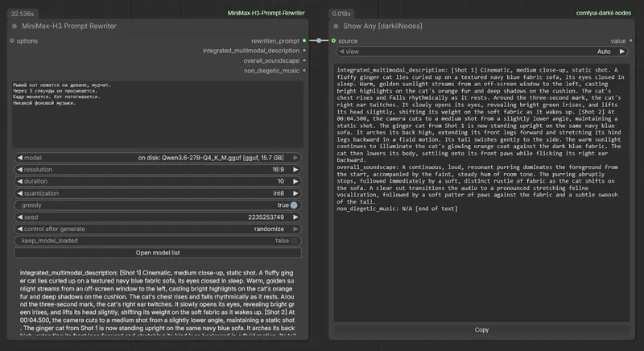Screen dimensions: 644x351
Task: Change view mode with left arrow
Action: (341, 52)
